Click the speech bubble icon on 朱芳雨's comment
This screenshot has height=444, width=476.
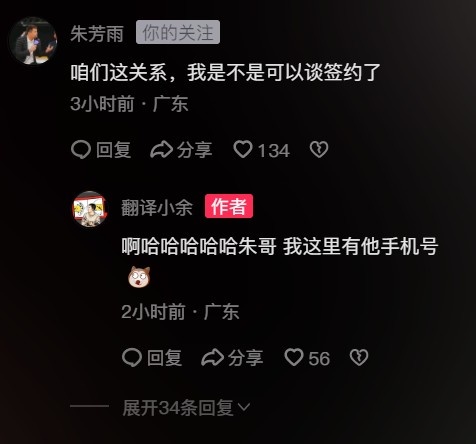tap(81, 149)
